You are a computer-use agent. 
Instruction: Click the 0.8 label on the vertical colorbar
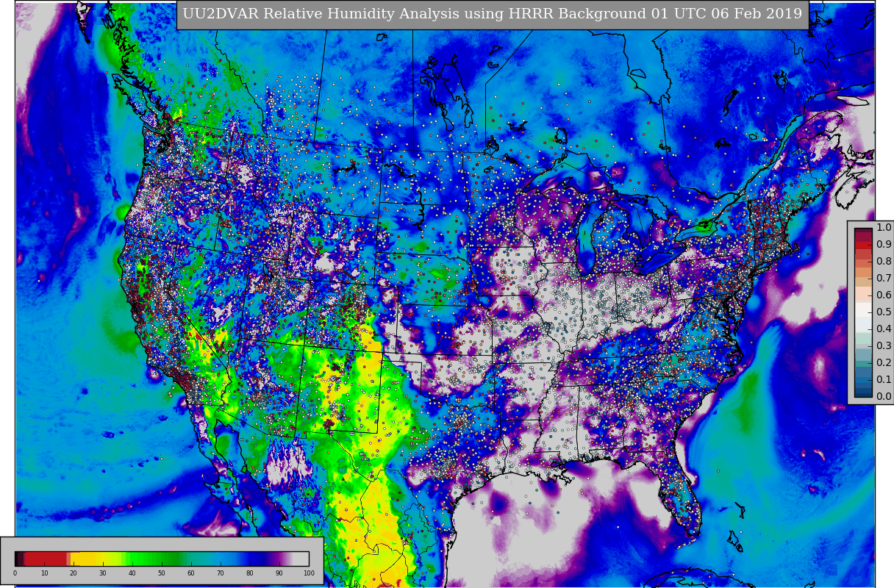pos(884,262)
